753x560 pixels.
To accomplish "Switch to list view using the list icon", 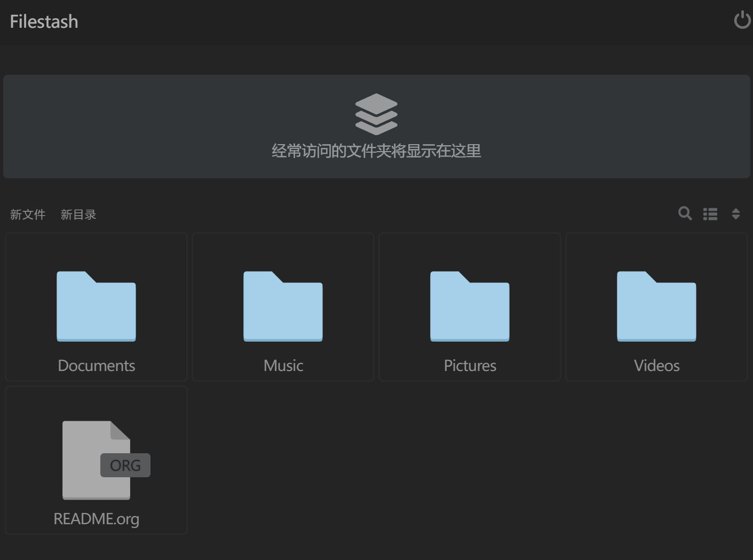I will pyautogui.click(x=710, y=214).
